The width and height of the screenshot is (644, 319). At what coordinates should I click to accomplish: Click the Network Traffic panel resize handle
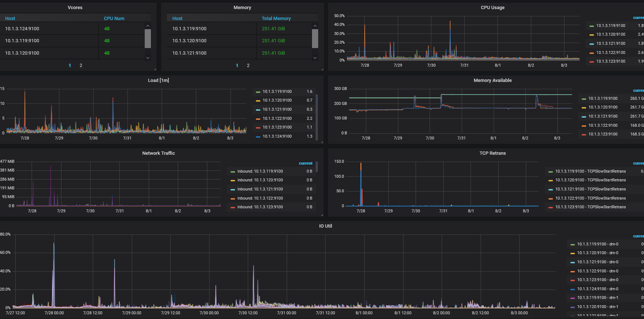click(322, 215)
